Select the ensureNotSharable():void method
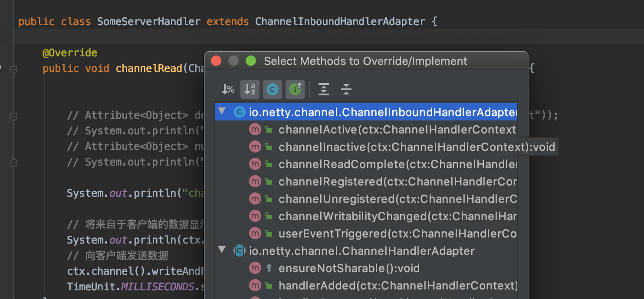Viewport: 644px width, 299px height. [x=366, y=268]
